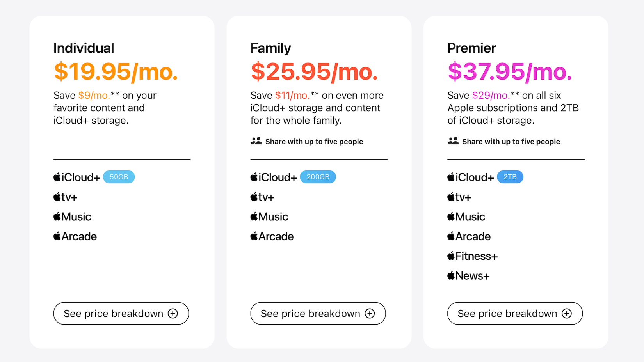Viewport: 644px width, 362px height.
Task: Click the See price breakdown button under Family
Action: (x=318, y=313)
